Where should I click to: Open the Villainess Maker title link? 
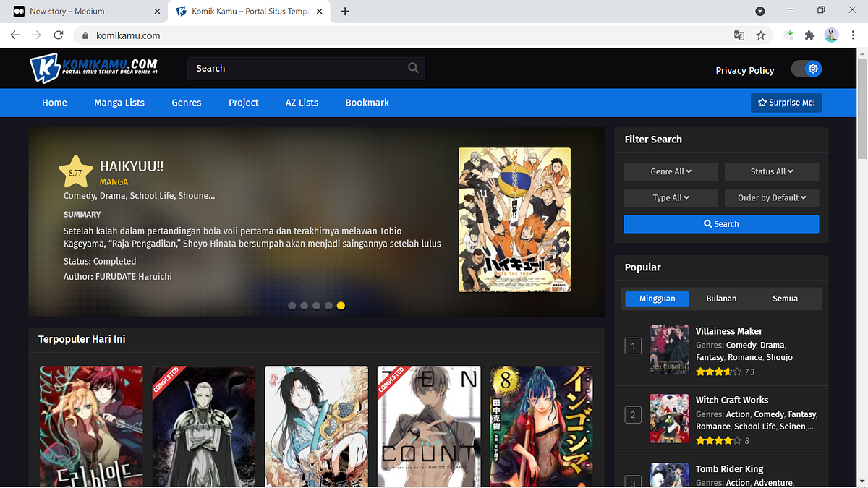(x=729, y=331)
